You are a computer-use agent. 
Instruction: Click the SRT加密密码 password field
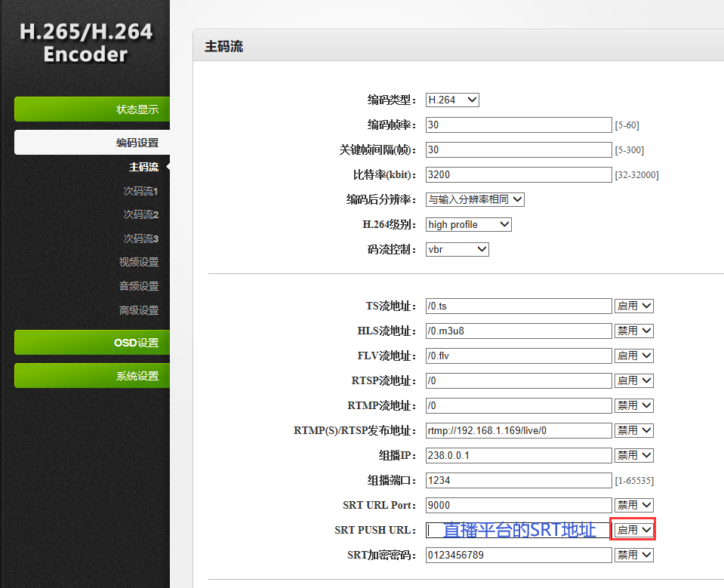click(519, 556)
